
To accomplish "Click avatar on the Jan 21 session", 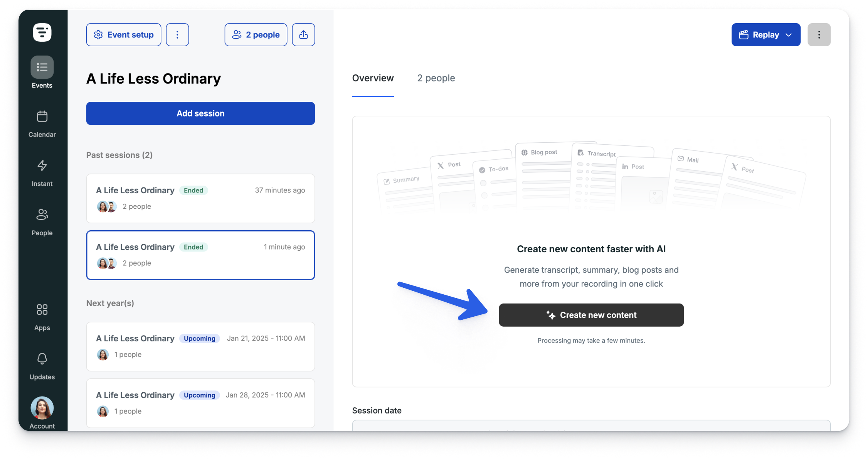I will [x=103, y=355].
